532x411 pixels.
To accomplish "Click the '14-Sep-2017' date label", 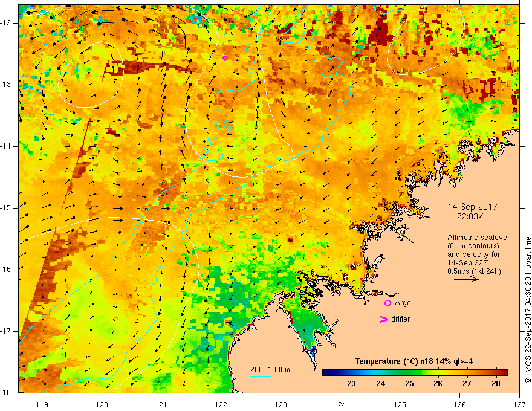I will 472,207.
